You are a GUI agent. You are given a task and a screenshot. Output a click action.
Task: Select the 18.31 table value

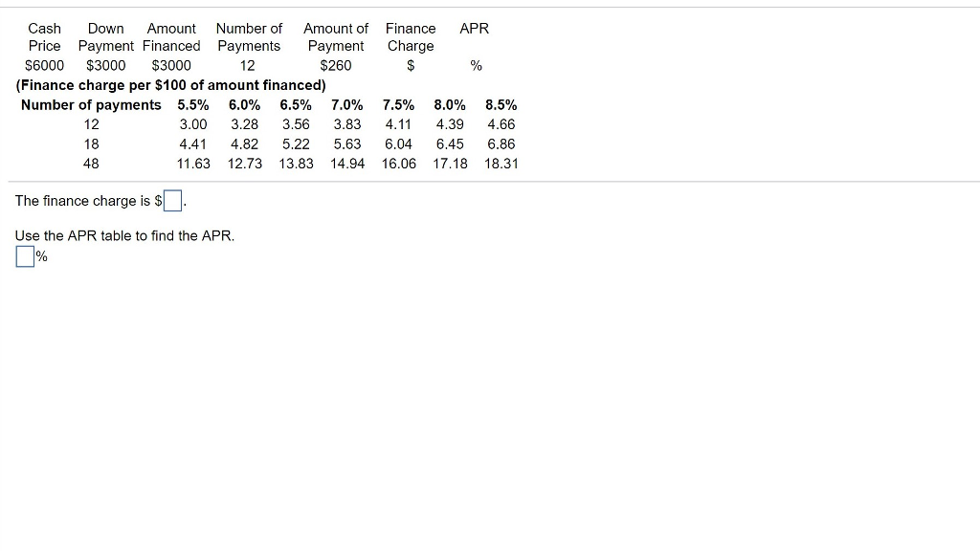coord(501,164)
